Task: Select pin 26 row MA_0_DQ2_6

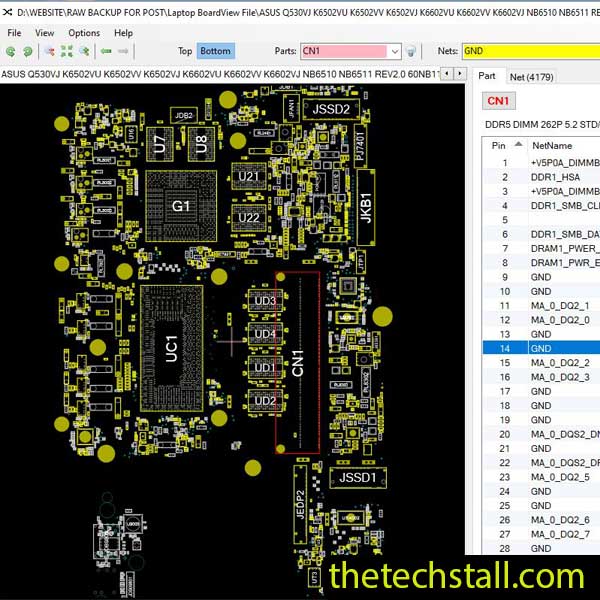Action: 541,520
